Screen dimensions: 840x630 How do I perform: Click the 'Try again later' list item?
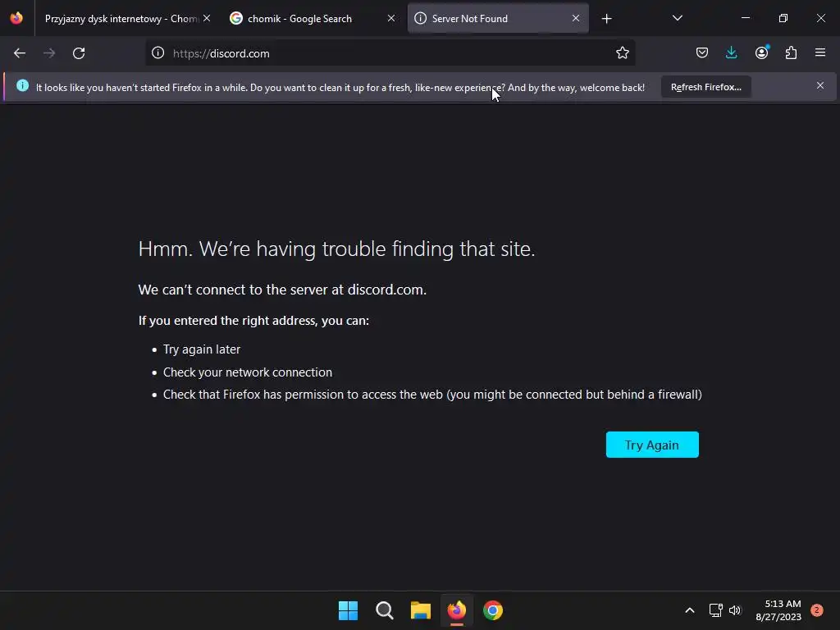pos(202,349)
